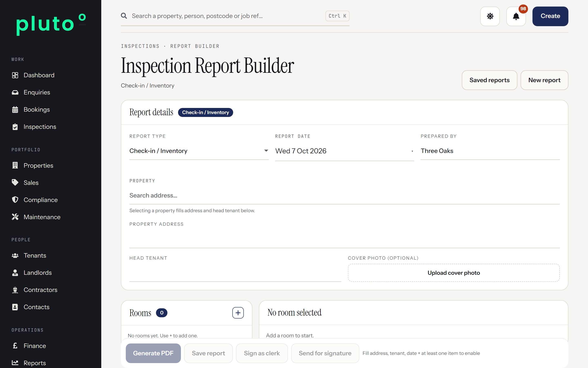Click the Search address property field
The width and height of the screenshot is (588, 368).
[344, 195]
